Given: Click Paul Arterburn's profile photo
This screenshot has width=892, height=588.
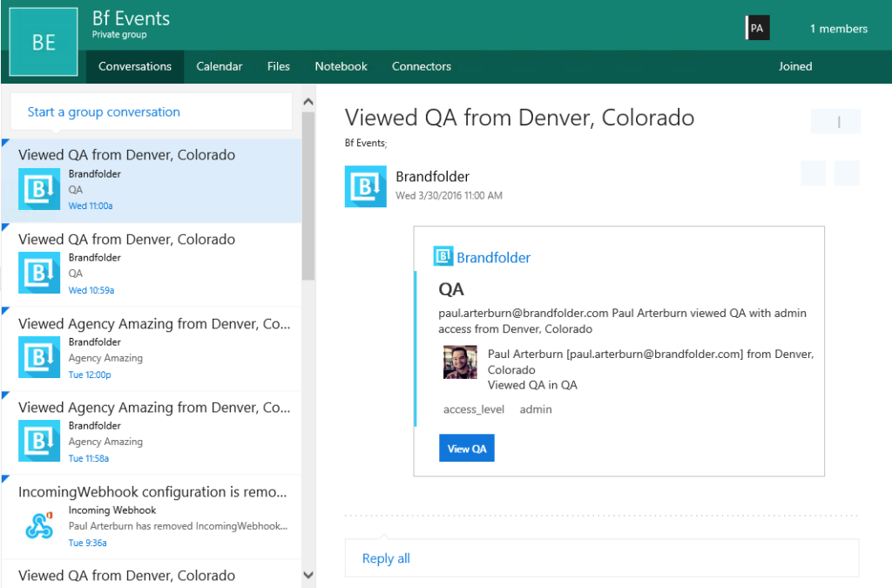Looking at the screenshot, I should coord(460,362).
